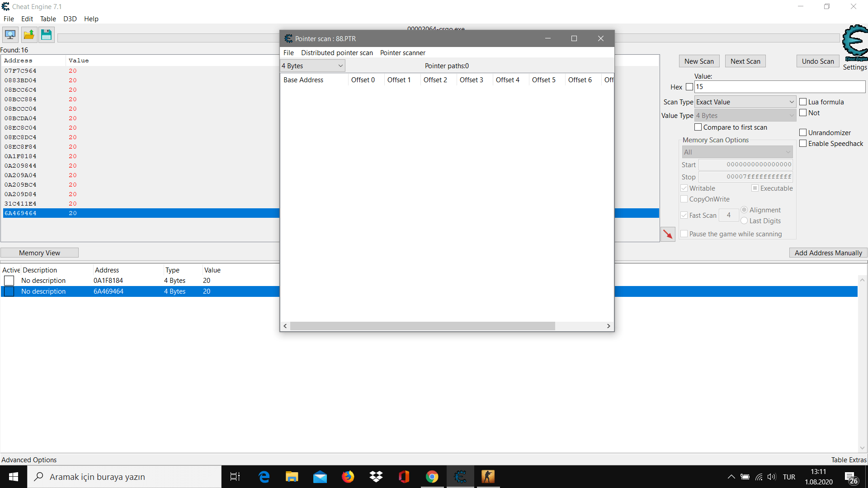This screenshot has height=488, width=868.
Task: Click the pointer scan horizontal scrollbar
Action: 422,326
